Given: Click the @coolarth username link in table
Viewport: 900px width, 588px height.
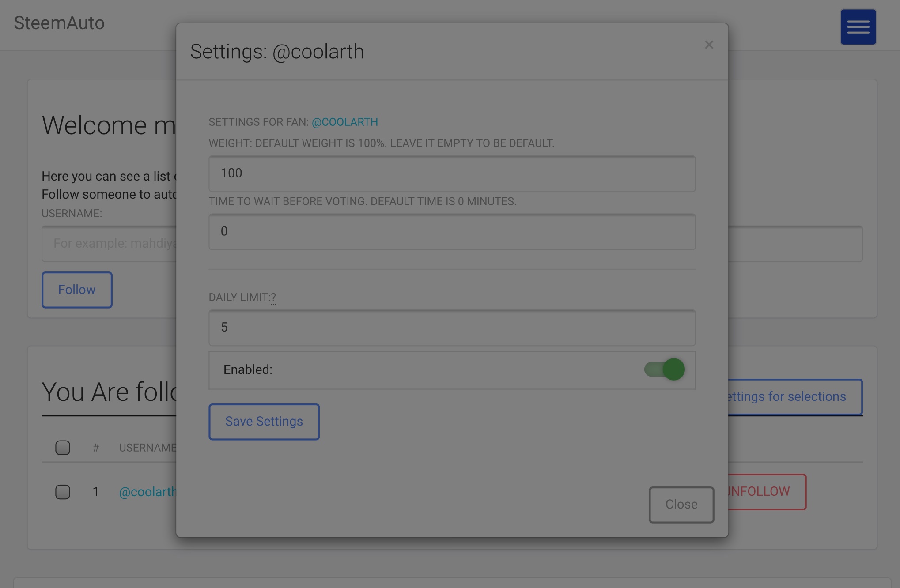Looking at the screenshot, I should tap(147, 492).
